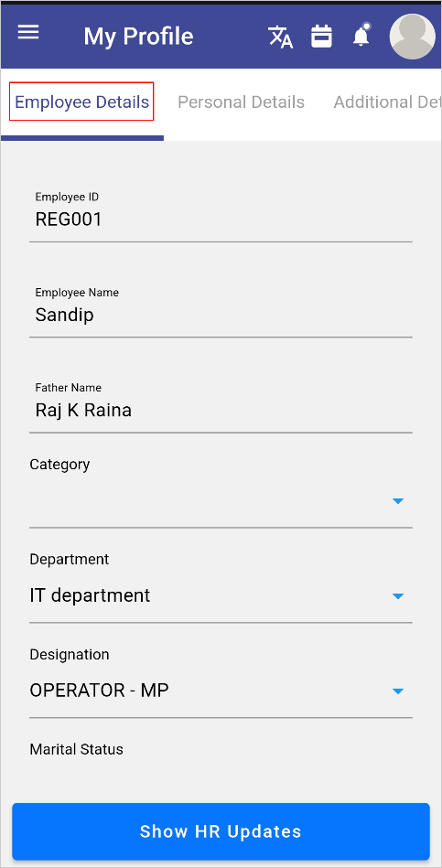The width and height of the screenshot is (442, 868).
Task: Open the profile avatar picture
Action: (x=413, y=37)
